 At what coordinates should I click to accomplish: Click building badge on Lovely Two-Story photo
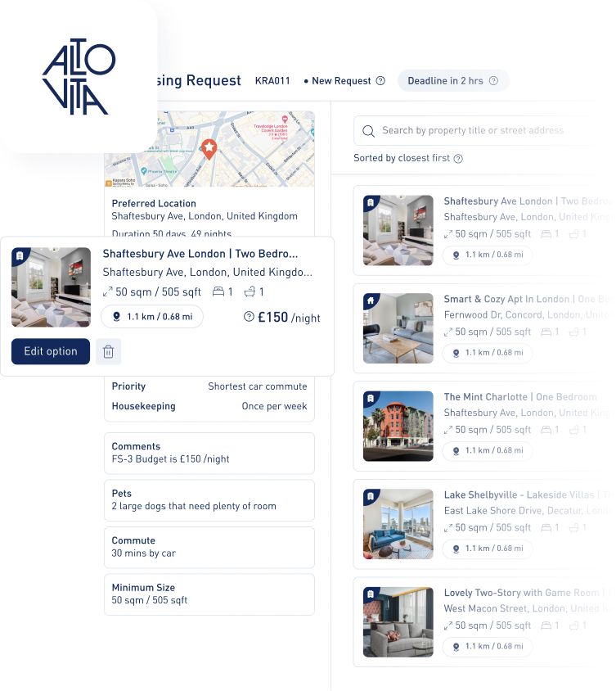(371, 594)
